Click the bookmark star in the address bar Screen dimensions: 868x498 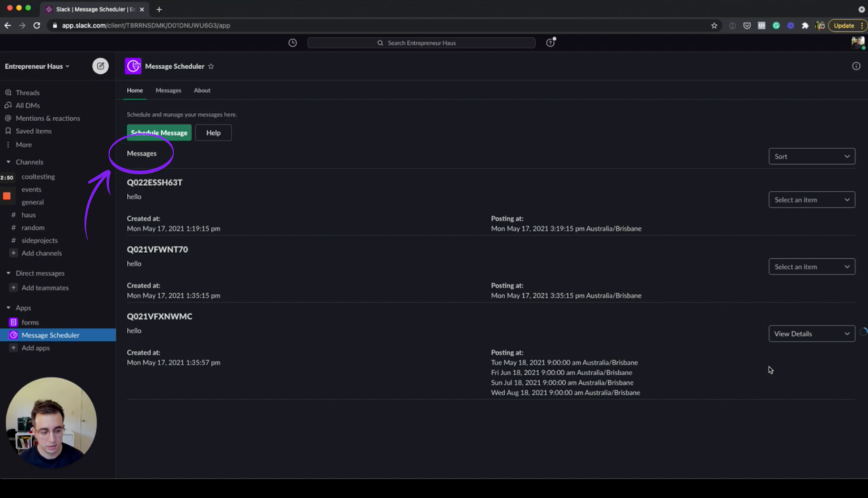point(713,26)
